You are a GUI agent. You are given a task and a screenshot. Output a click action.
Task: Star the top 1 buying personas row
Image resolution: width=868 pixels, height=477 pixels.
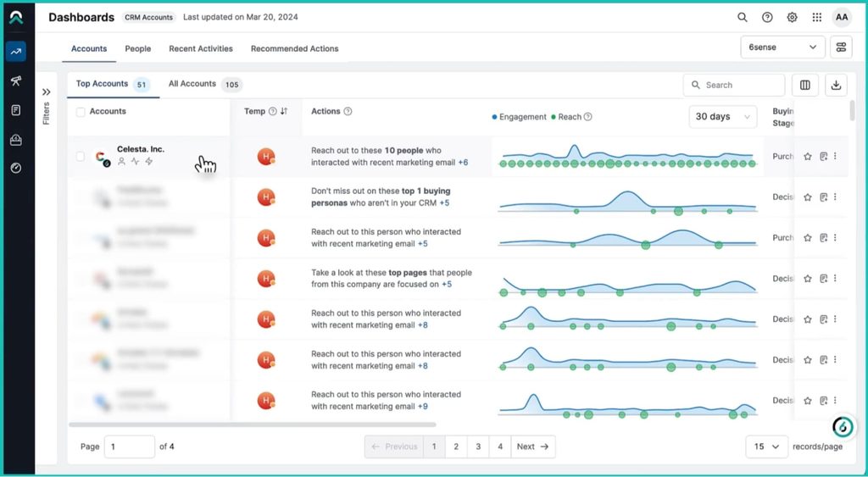tap(808, 197)
